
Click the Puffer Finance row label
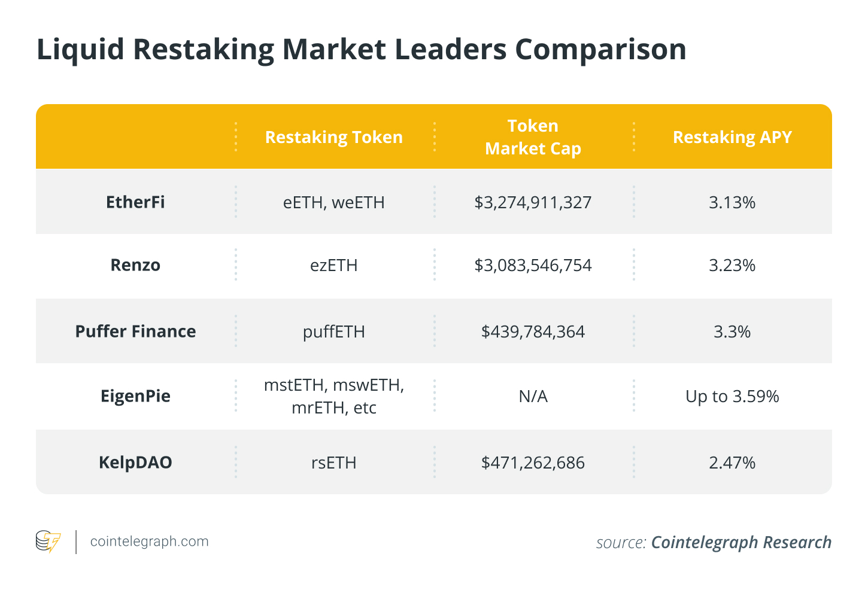135,332
